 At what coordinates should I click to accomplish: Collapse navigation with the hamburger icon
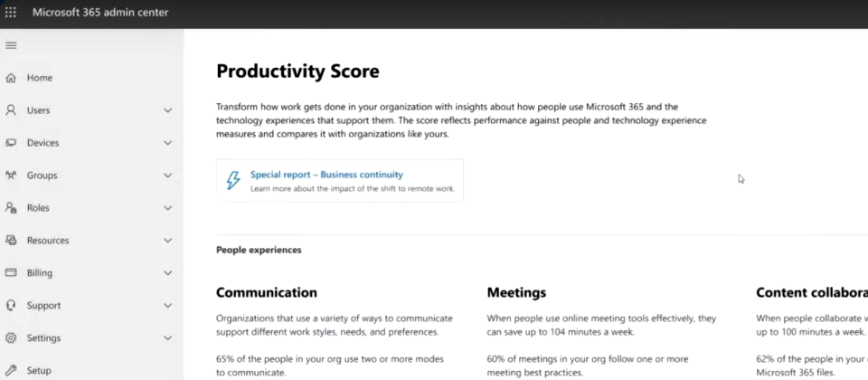tap(11, 45)
